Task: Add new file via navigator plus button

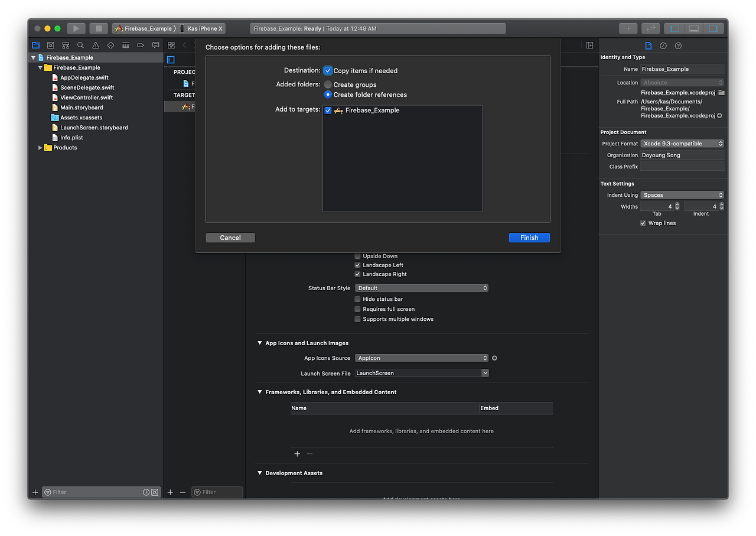Action: (x=35, y=492)
